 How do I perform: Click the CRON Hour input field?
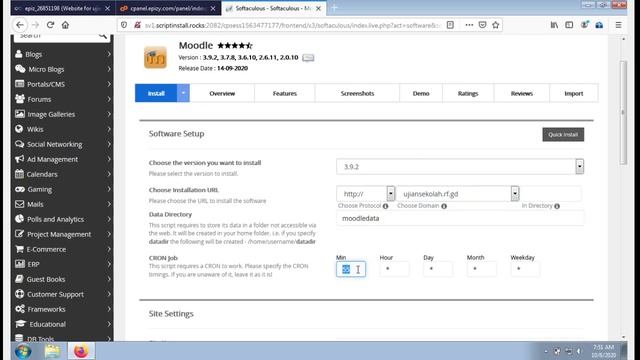tap(394, 269)
